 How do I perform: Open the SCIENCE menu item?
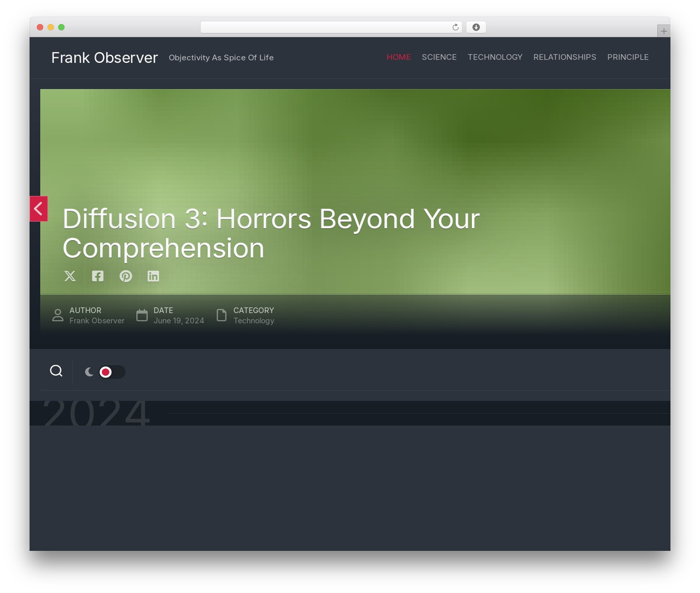tap(439, 57)
